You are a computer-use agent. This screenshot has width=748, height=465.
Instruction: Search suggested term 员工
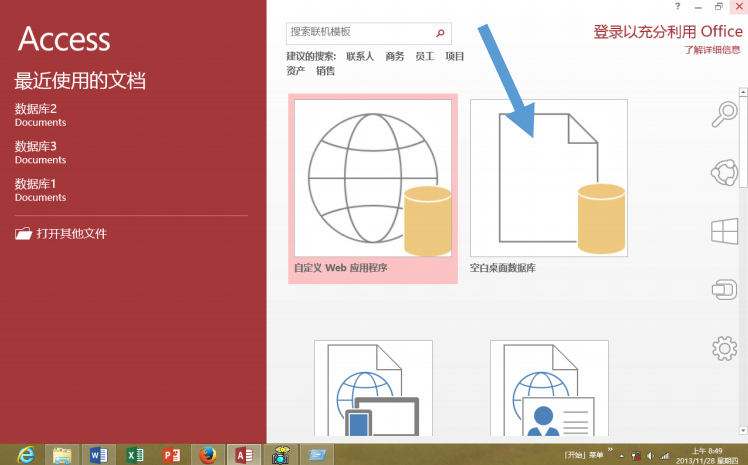(x=425, y=56)
